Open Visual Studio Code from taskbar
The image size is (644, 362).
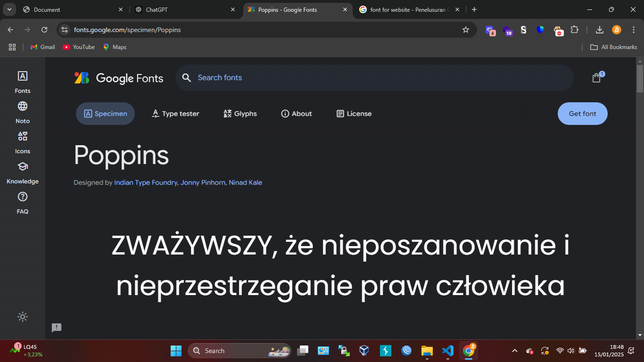coord(448,351)
